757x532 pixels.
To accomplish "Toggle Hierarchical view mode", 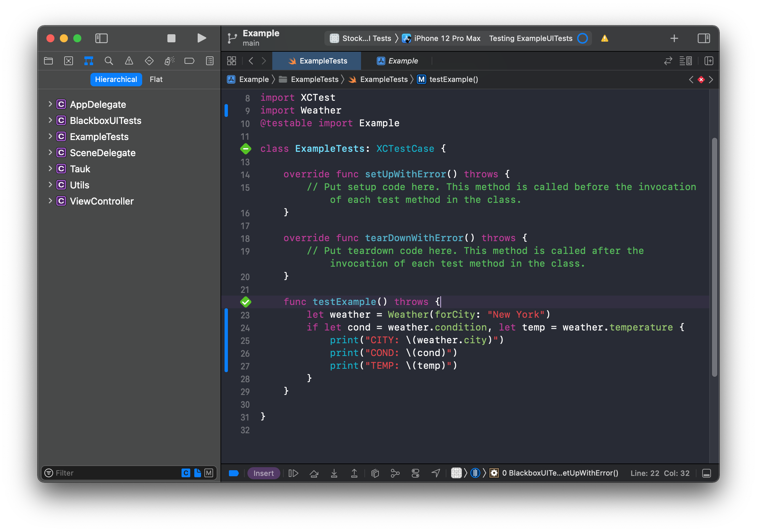I will coord(115,80).
